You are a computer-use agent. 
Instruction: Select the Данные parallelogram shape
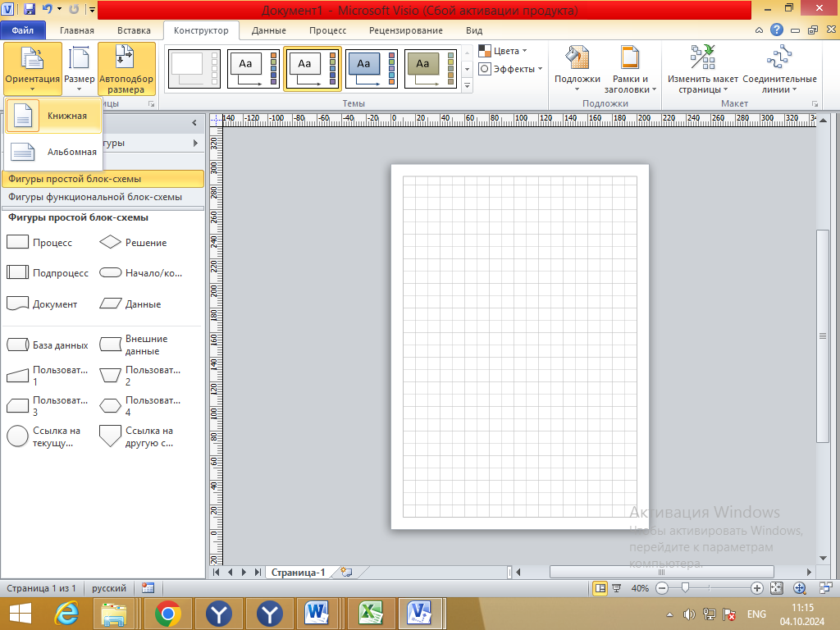130,304
